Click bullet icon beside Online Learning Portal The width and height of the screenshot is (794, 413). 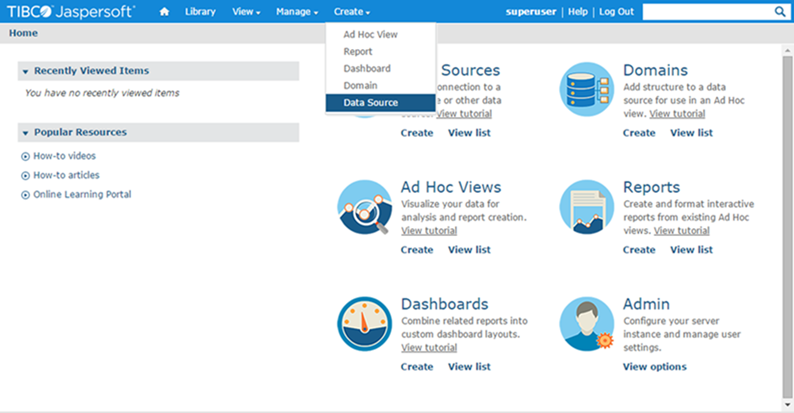tap(25, 195)
